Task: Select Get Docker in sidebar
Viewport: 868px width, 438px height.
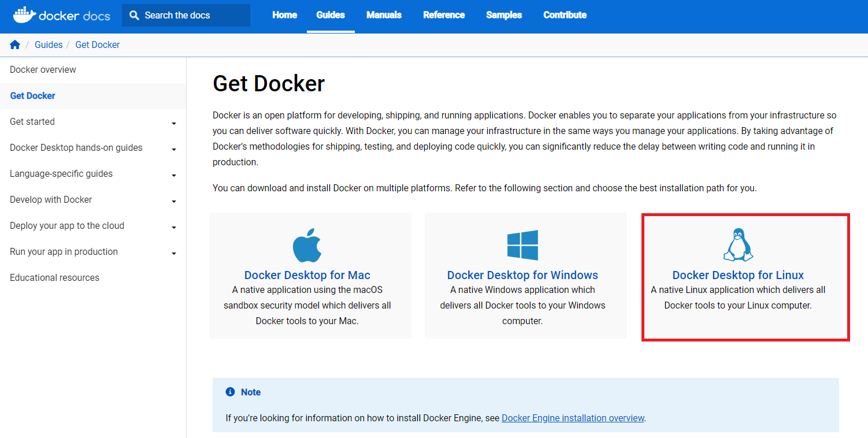Action: tap(32, 96)
